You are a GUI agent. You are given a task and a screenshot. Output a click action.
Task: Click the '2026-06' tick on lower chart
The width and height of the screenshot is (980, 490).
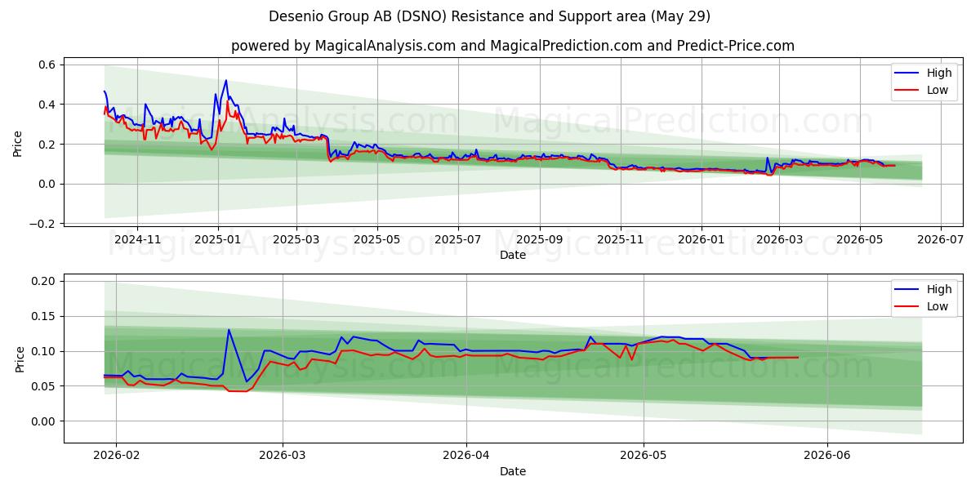pos(827,456)
